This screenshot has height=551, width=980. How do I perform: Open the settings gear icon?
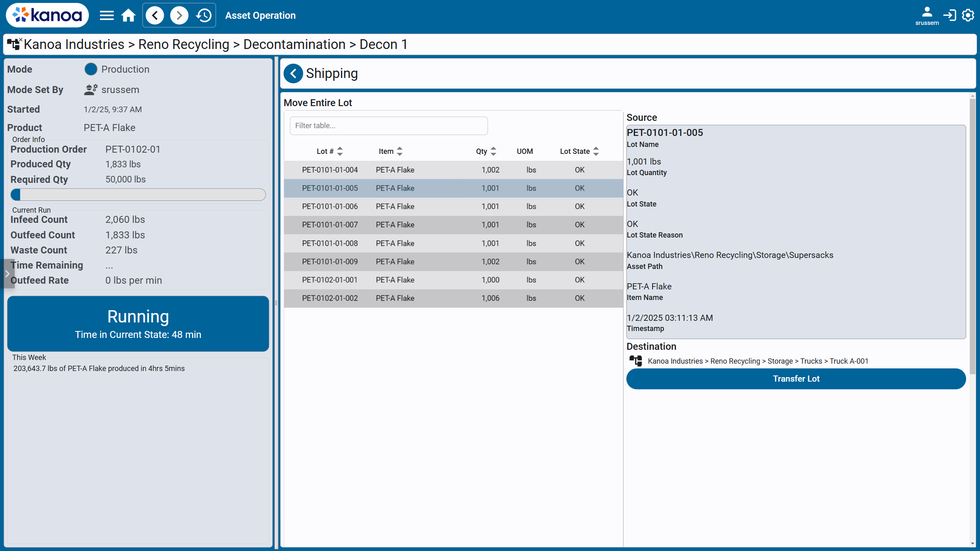click(968, 16)
